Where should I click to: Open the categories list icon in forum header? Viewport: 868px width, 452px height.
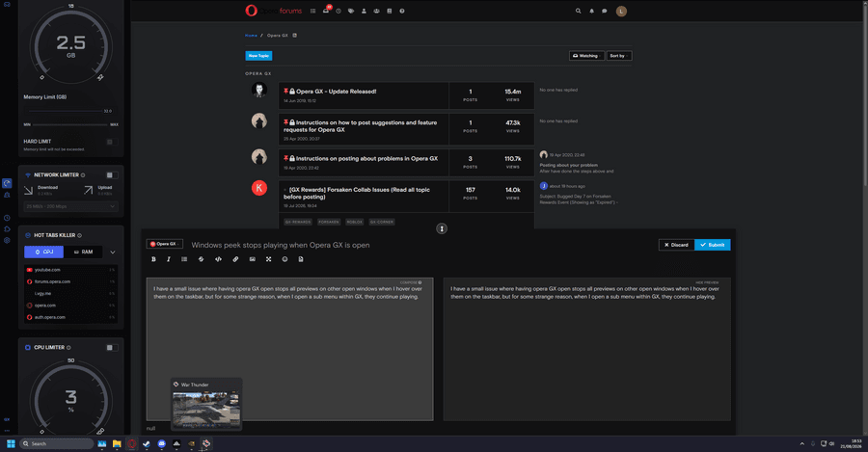click(x=312, y=11)
